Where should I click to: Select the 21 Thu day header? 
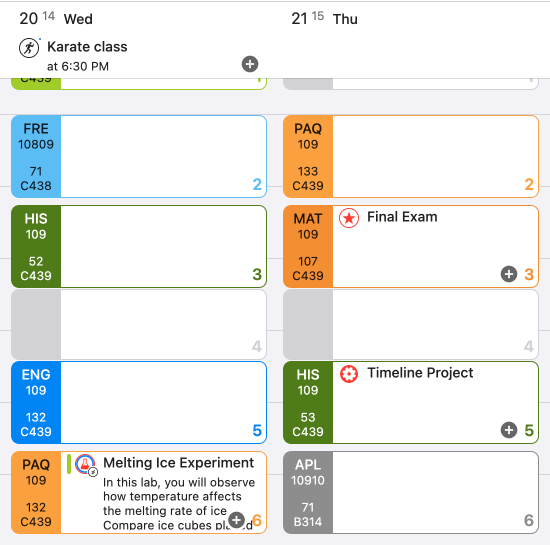324,19
